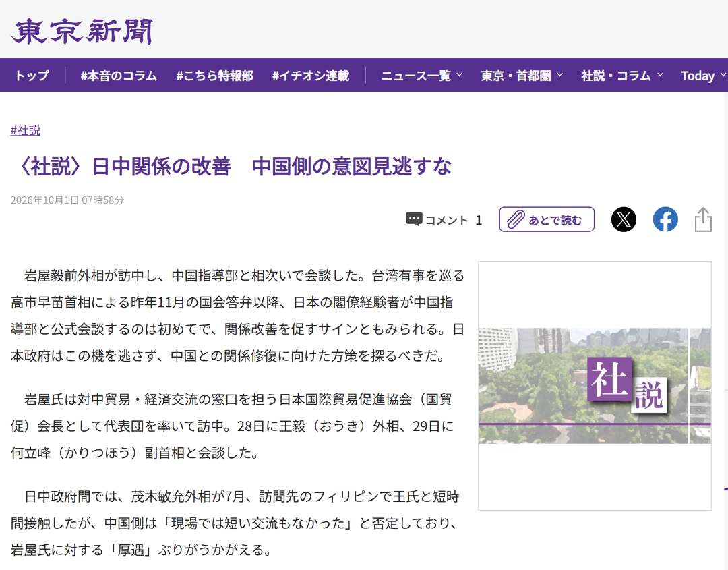Click the #社説 tag link
728x570 pixels.
(x=26, y=130)
